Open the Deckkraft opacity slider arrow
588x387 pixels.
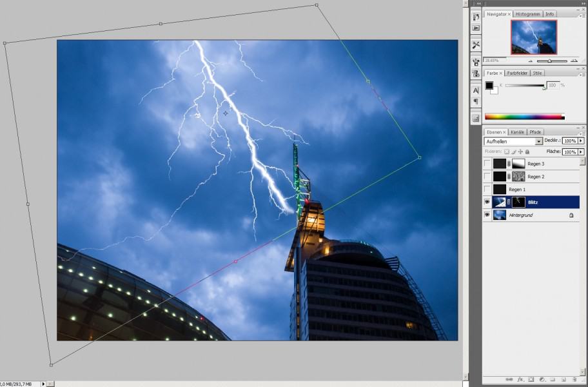(581, 141)
